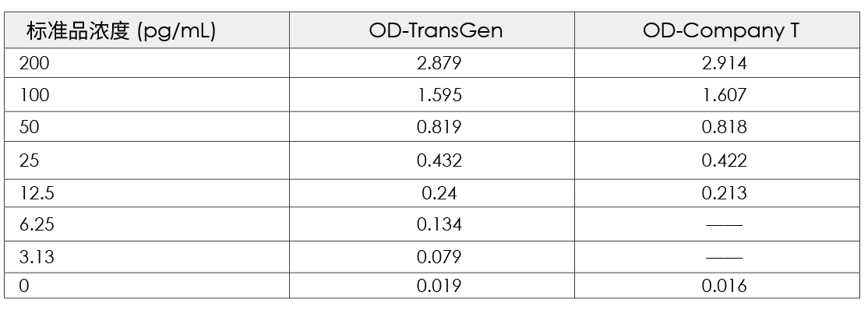Click the 6.25 concentration cell

[147, 225]
